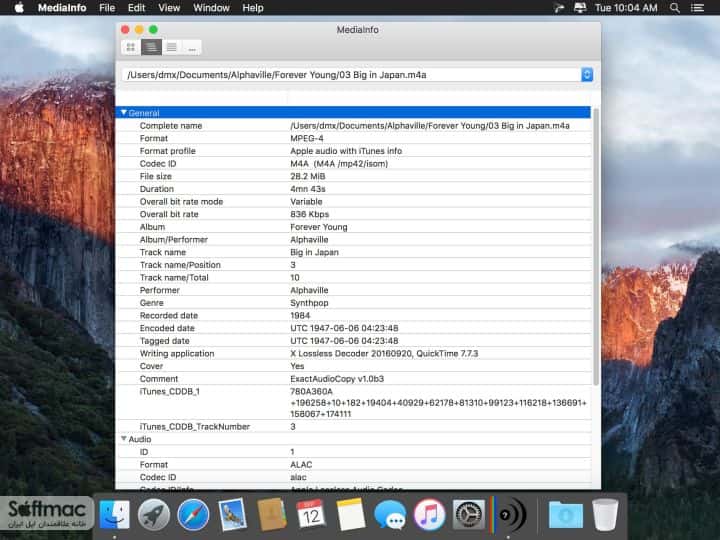
Task: Select the Track name/Total row
Action: coord(354,278)
